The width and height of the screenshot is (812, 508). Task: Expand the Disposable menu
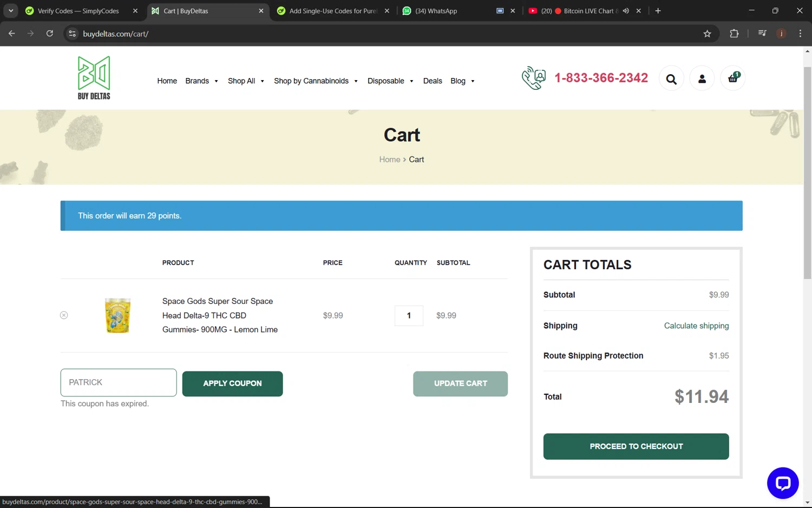390,81
